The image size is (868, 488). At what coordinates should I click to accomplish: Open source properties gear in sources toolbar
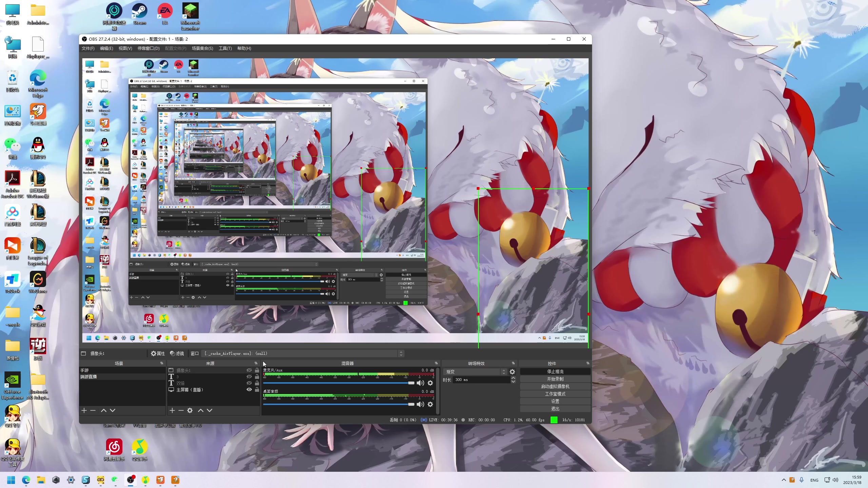click(190, 410)
